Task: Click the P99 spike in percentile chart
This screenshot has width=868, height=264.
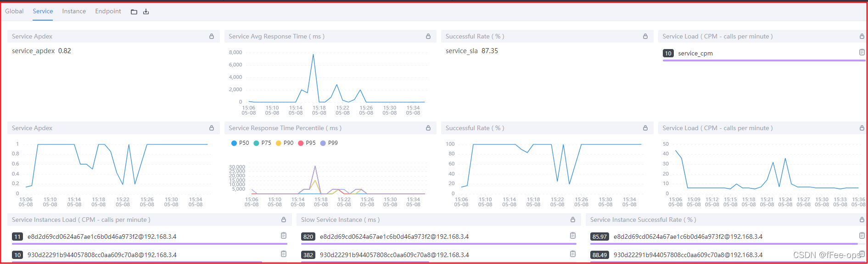Action: pos(315,166)
